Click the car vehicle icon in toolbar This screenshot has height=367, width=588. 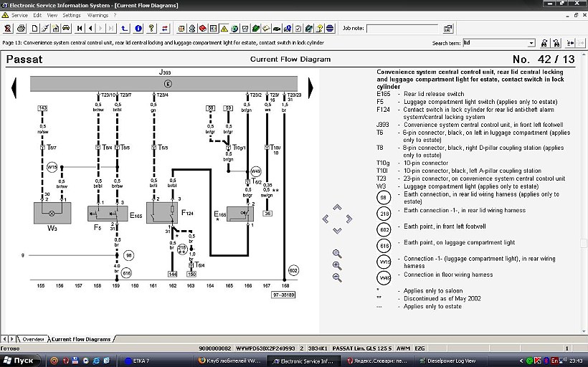[x=66, y=28]
